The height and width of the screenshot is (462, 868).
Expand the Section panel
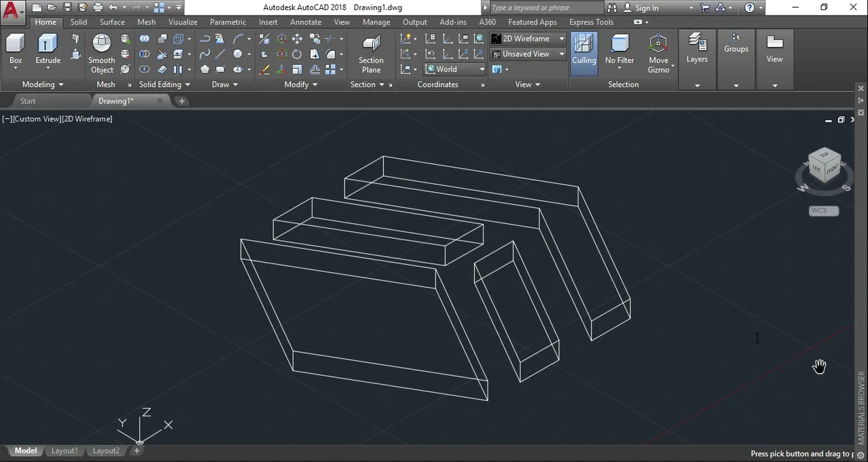tap(367, 84)
